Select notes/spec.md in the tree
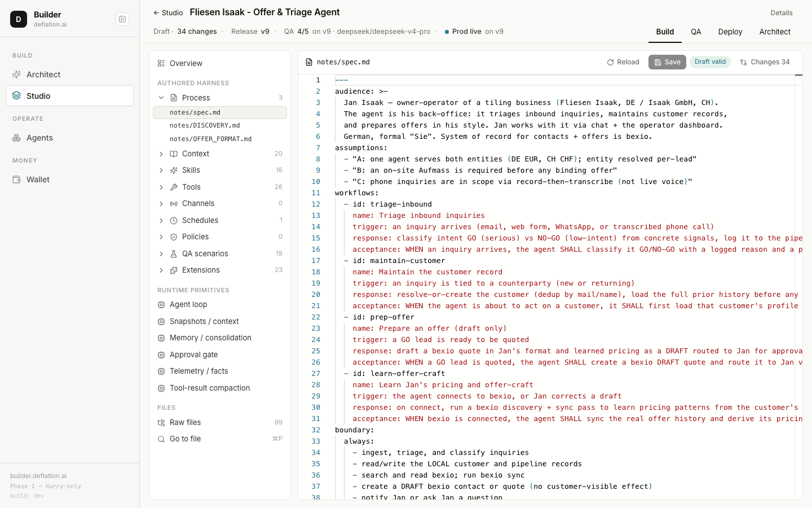The height and width of the screenshot is (508, 812). pos(220,112)
